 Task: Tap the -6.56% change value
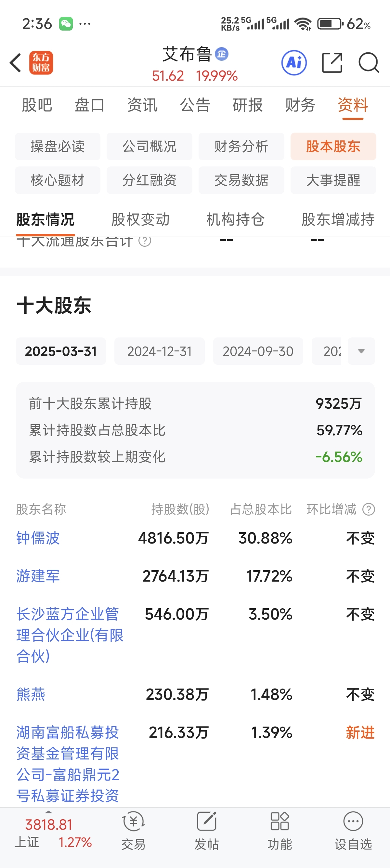click(339, 457)
